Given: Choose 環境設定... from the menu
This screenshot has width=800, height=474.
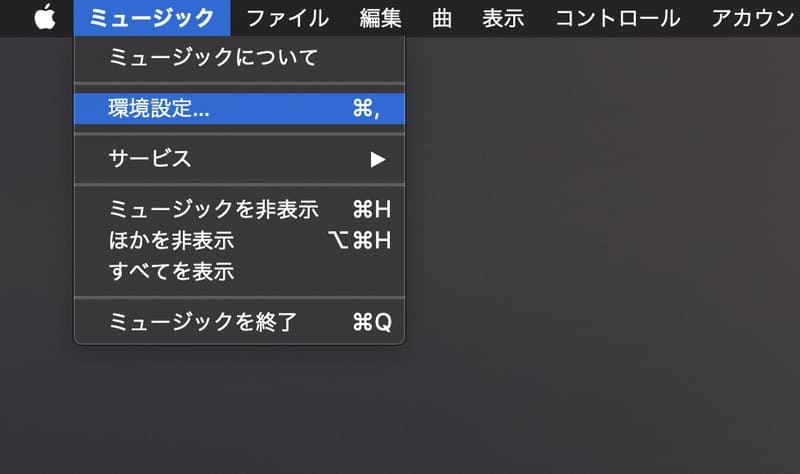Looking at the screenshot, I should pos(239,109).
